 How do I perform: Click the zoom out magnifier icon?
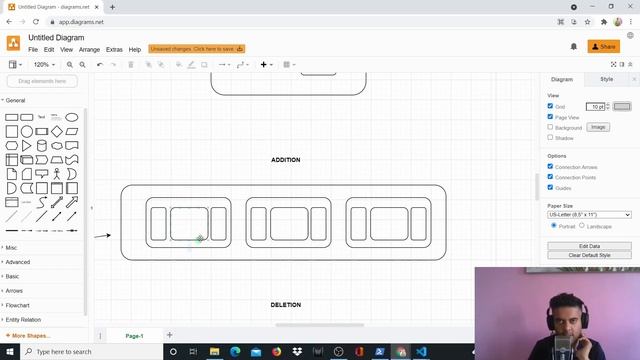82,64
